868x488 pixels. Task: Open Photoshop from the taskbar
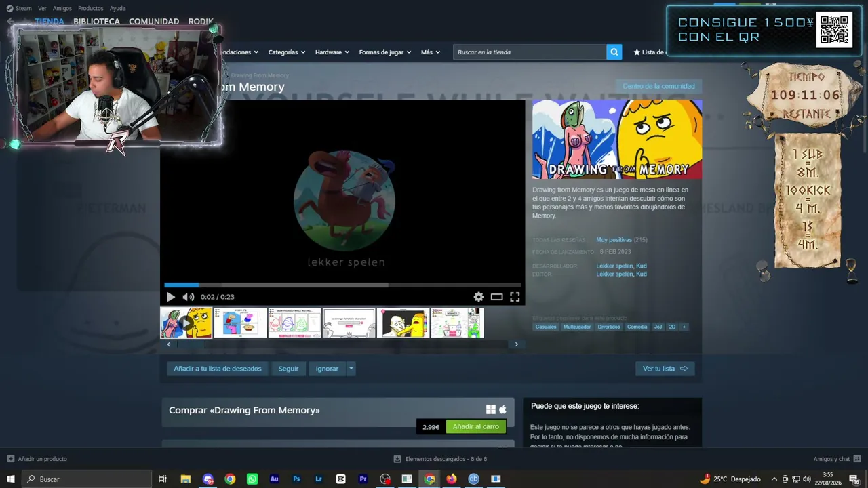click(296, 479)
